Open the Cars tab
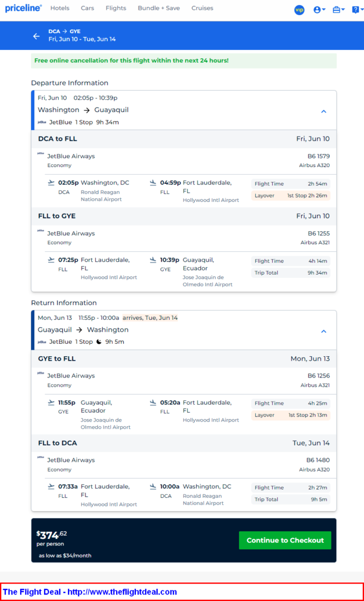The width and height of the screenshot is (364, 601). tap(87, 8)
